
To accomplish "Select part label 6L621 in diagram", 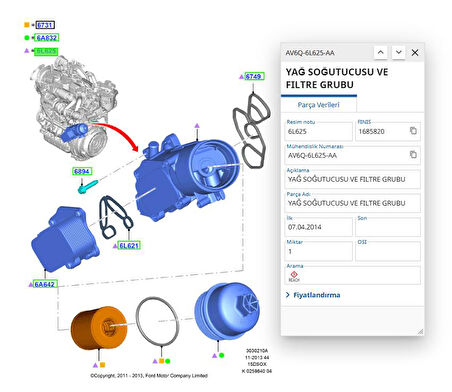I will coord(129,246).
